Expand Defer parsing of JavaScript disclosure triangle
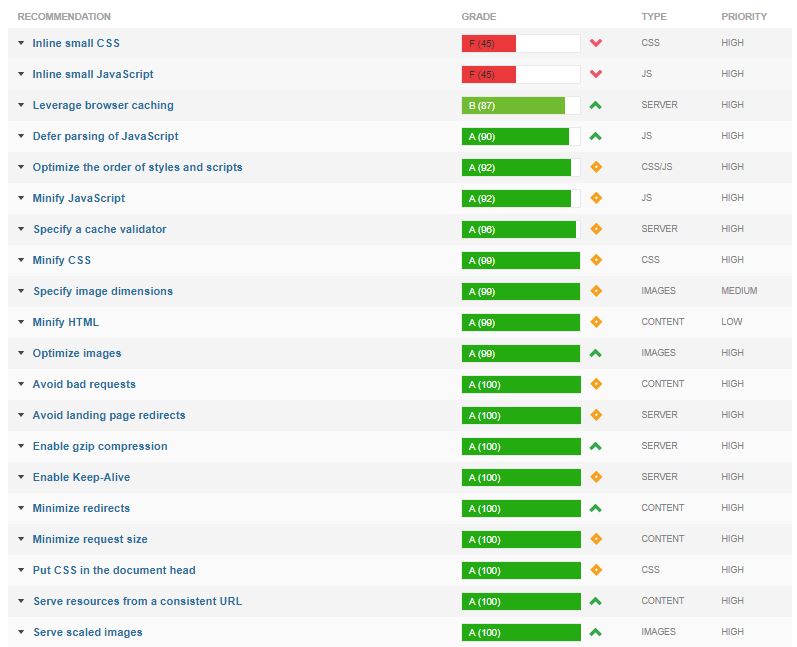Viewport: 797px width, 647px height. pos(21,136)
